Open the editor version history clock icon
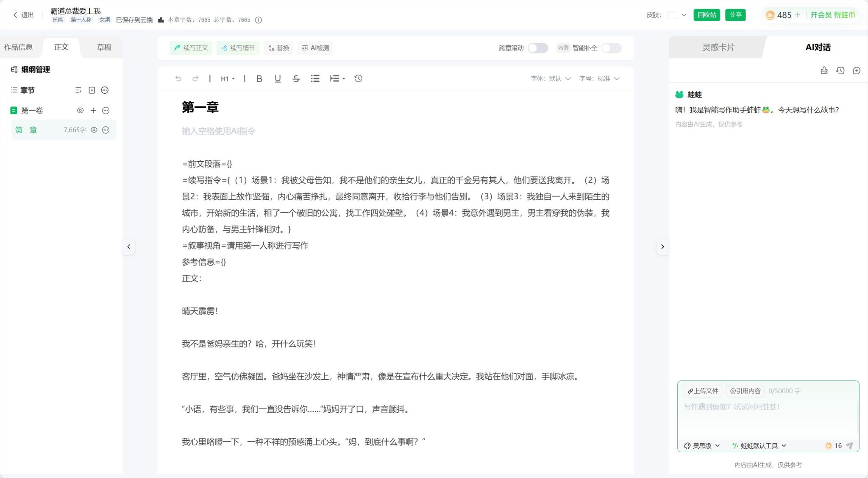This screenshot has height=478, width=868. click(x=358, y=78)
